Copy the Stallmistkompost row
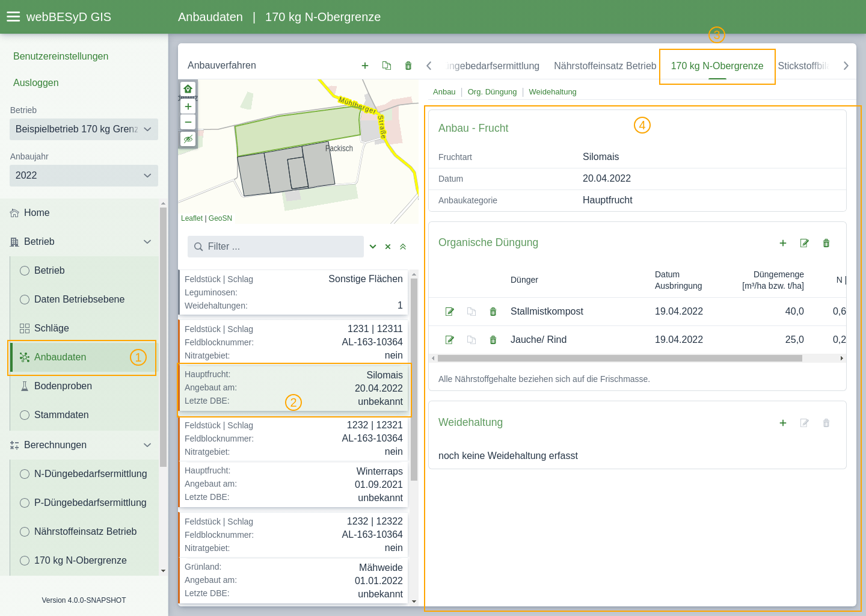Image resolution: width=866 pixels, height=616 pixels. click(x=471, y=312)
